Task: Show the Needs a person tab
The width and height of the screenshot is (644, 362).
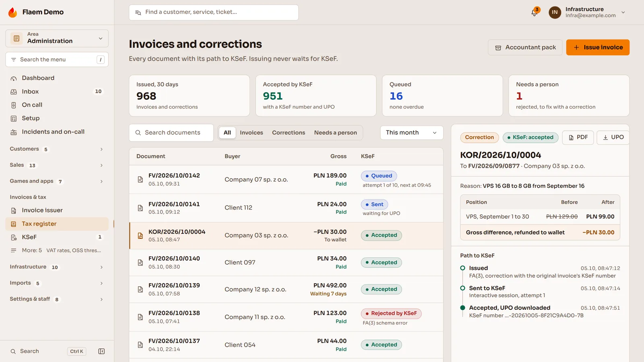Action: coord(336,133)
